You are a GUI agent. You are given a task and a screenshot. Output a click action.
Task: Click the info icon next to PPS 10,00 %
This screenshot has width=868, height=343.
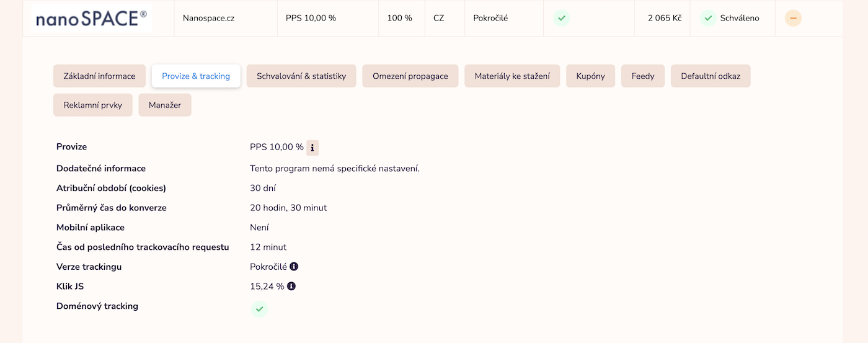tap(312, 148)
